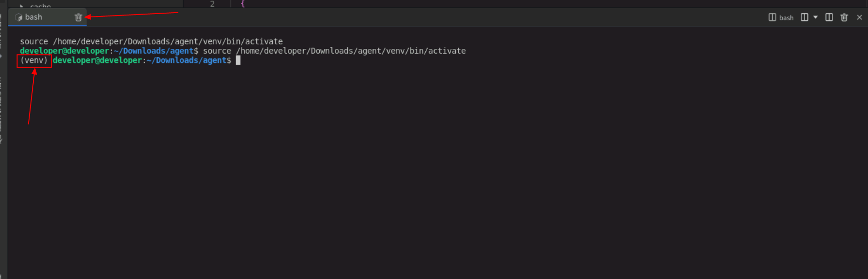
Task: Expand the cache folder arrow
Action: 21,6
